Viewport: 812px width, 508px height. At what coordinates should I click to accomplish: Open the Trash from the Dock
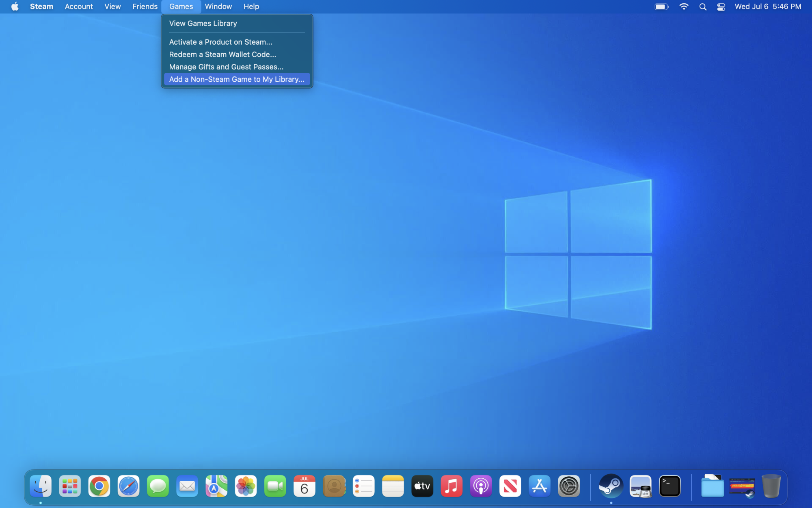[x=771, y=486]
